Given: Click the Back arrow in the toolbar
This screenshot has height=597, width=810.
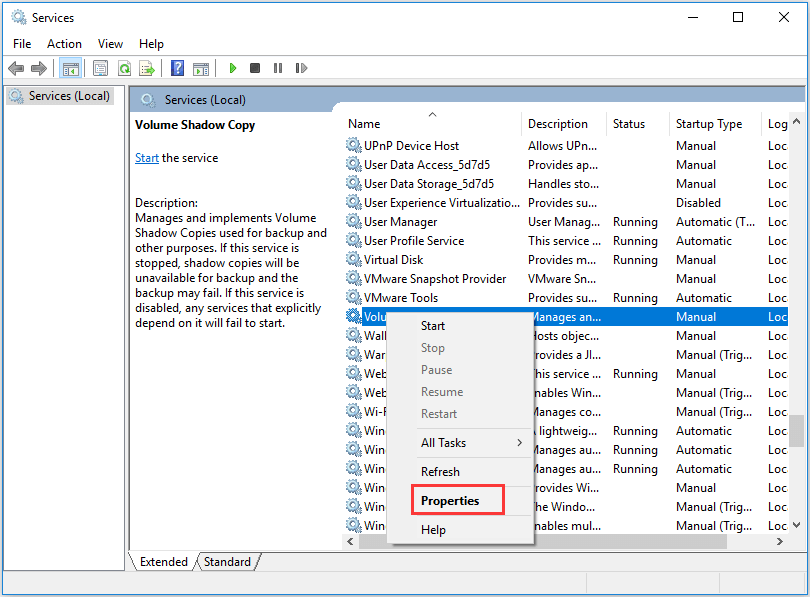Looking at the screenshot, I should pyautogui.click(x=16, y=69).
